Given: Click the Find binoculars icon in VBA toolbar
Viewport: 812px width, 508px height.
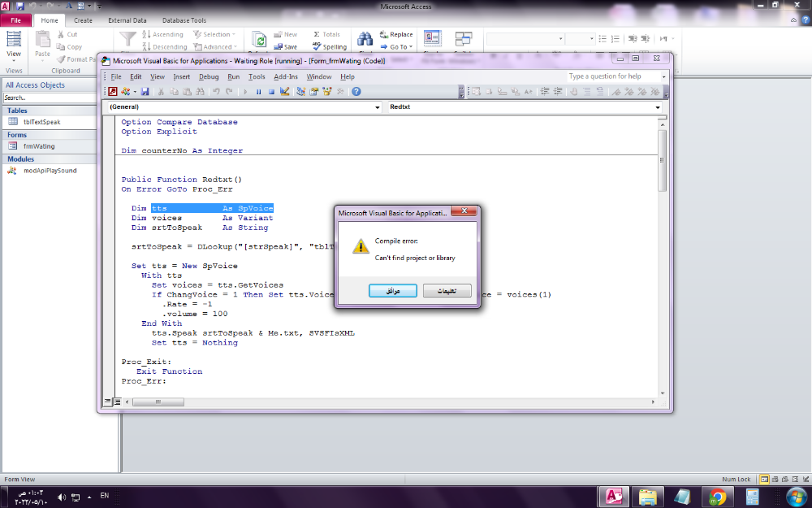Looking at the screenshot, I should click(x=200, y=92).
